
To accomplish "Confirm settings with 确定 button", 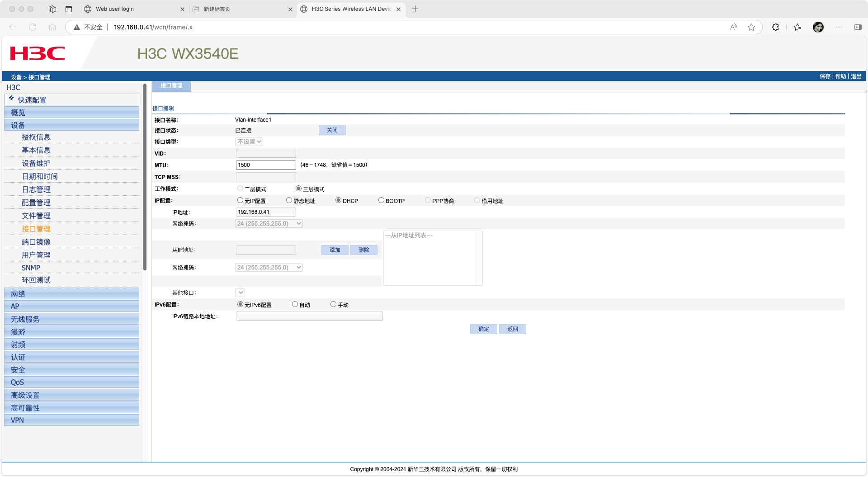I will (484, 329).
